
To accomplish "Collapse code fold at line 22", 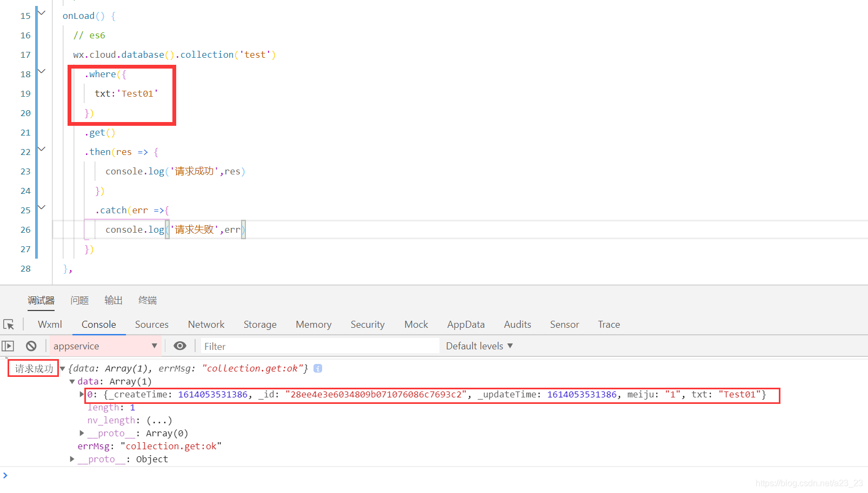I will click(42, 148).
